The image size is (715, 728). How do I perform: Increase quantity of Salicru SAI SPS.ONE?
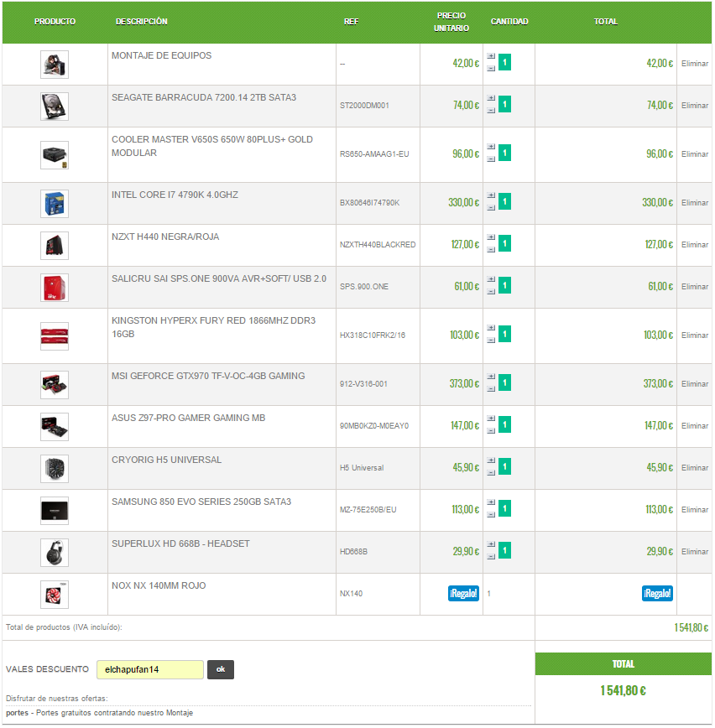point(491,279)
